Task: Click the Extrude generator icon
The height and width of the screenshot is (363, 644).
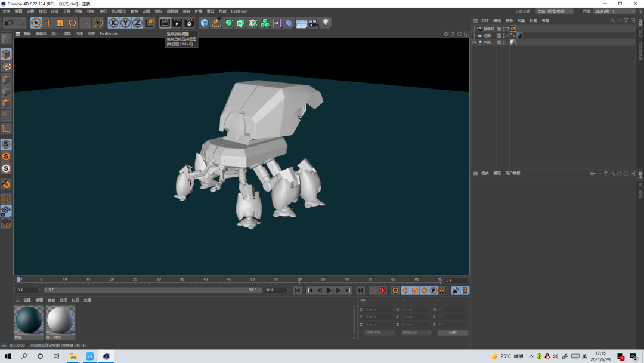Action: [241, 23]
